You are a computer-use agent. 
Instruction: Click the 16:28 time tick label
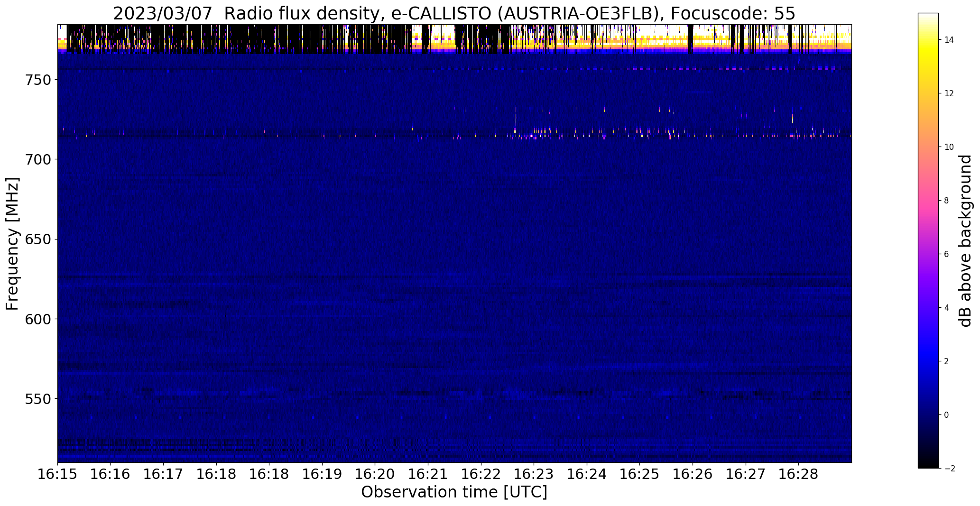click(798, 474)
